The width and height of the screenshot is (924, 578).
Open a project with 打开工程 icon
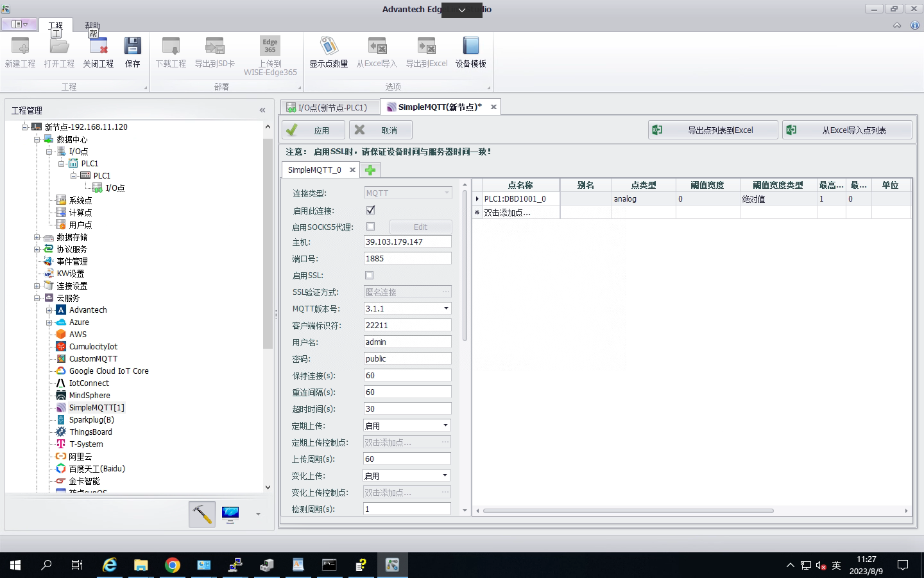[59, 53]
